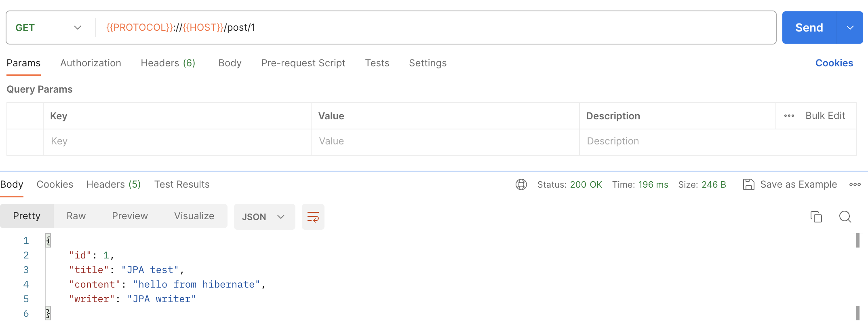
Task: Open the three-dot column options beside Bulk Edit
Action: [x=789, y=116]
